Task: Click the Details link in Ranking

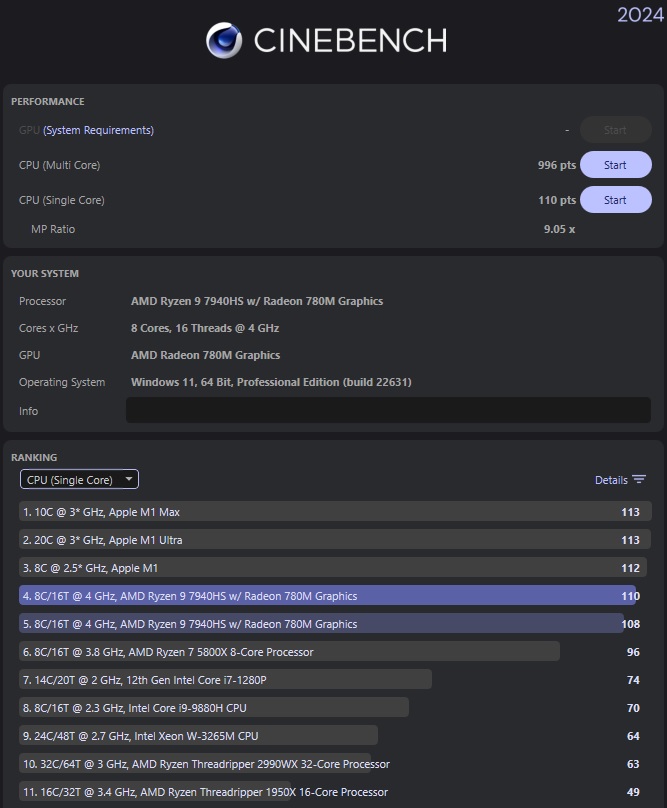Action: (x=611, y=480)
